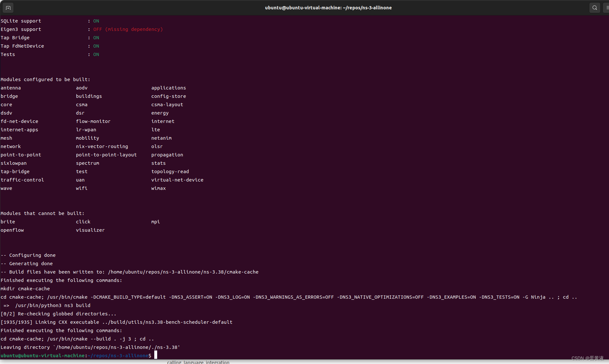Click the 'topology-read' module name
The image size is (609, 364).
[x=170, y=172]
